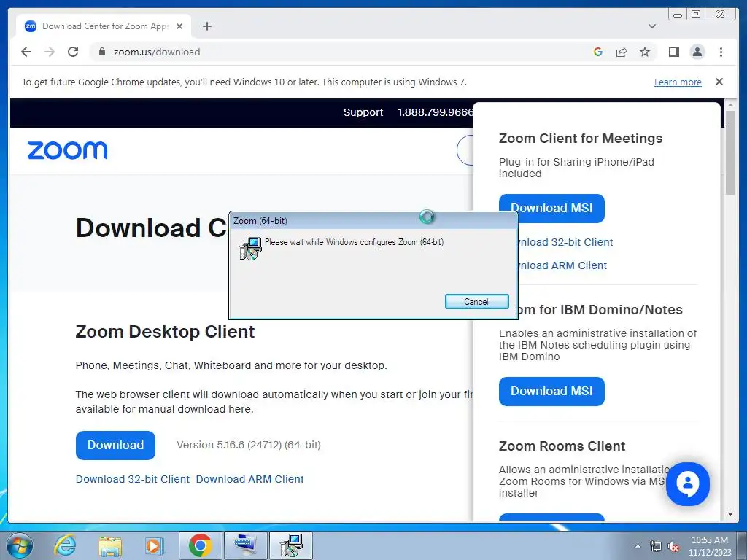747x560 pixels.
Task: Click the 1.888.799.9666 phone number
Action: (x=436, y=112)
